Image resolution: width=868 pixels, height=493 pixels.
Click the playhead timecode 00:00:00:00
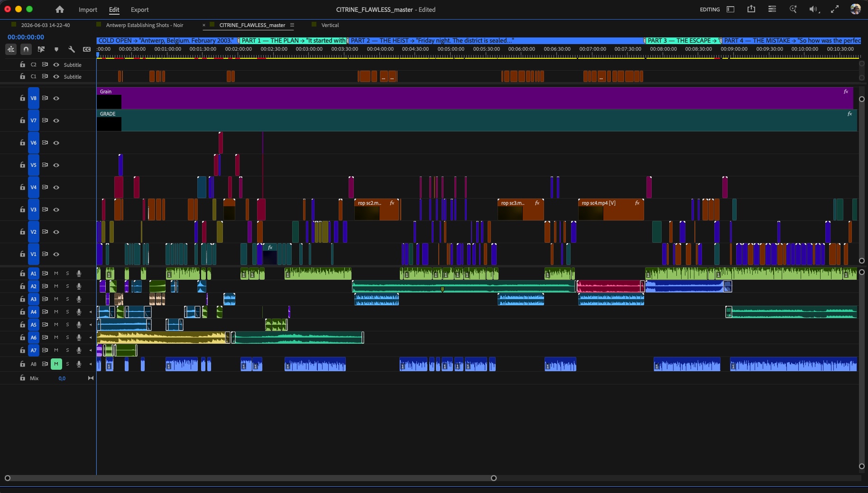coord(26,37)
